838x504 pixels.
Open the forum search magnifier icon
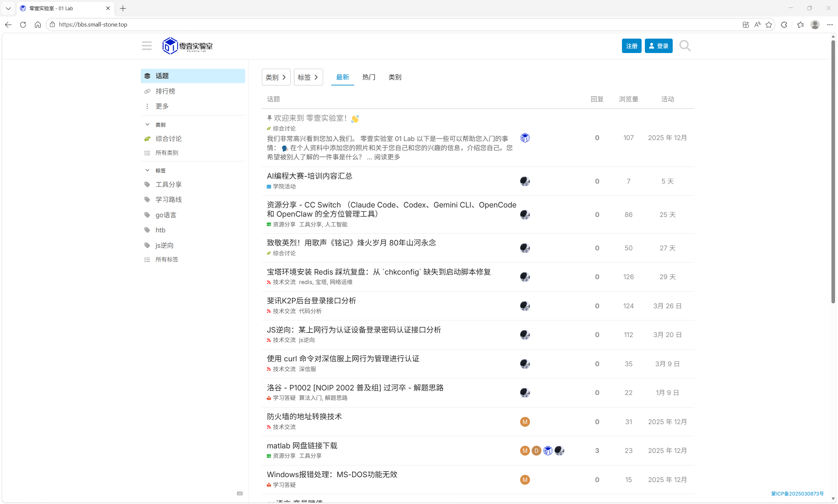(685, 45)
